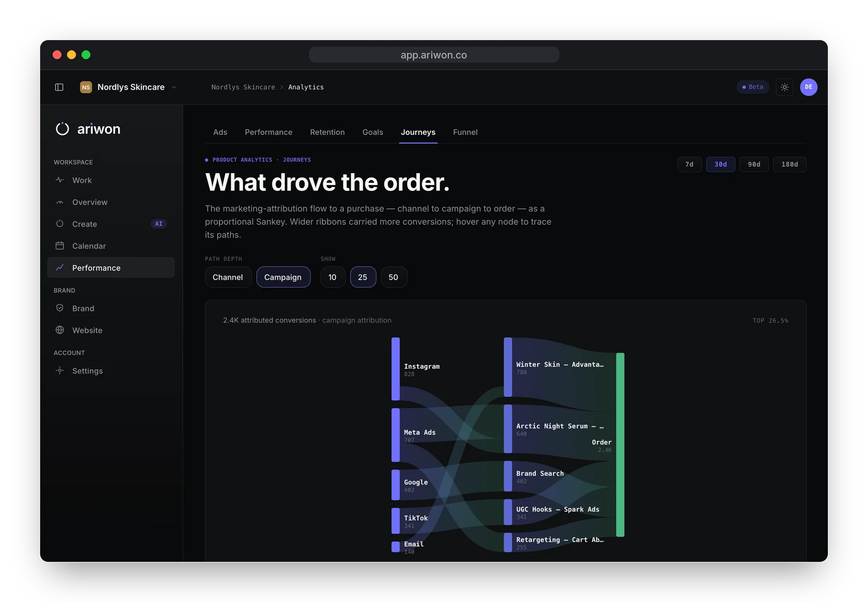Open the DE user avatar
Image resolution: width=868 pixels, height=602 pixels.
pyautogui.click(x=809, y=87)
